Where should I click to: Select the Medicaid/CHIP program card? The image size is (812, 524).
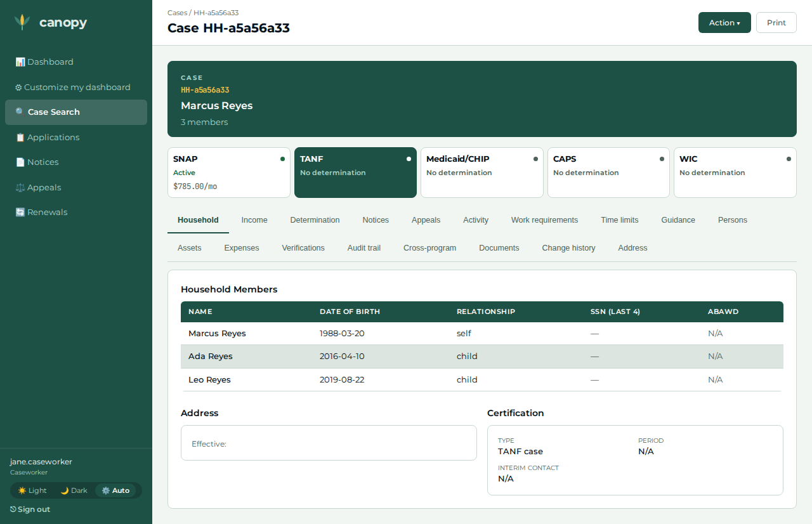pos(482,173)
